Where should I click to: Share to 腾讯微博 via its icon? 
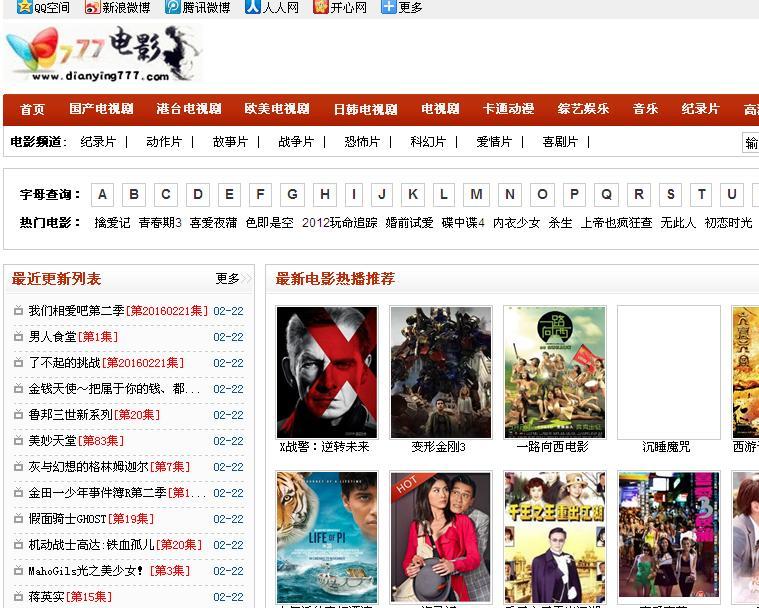[172, 7]
